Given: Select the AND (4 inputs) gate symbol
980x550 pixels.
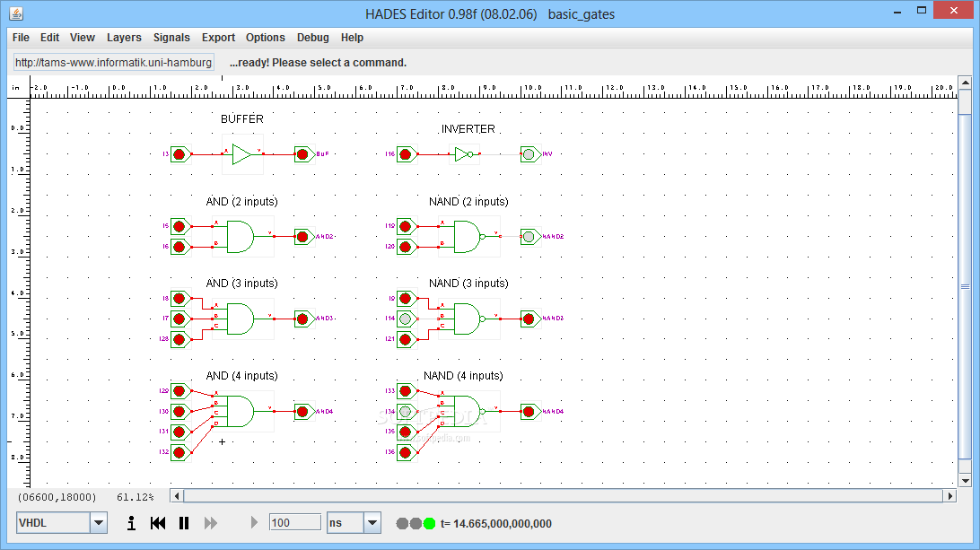Looking at the screenshot, I should pos(240,411).
